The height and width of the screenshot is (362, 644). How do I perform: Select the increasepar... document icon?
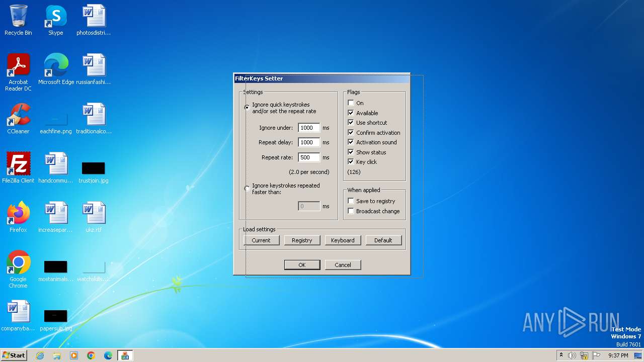click(x=56, y=217)
